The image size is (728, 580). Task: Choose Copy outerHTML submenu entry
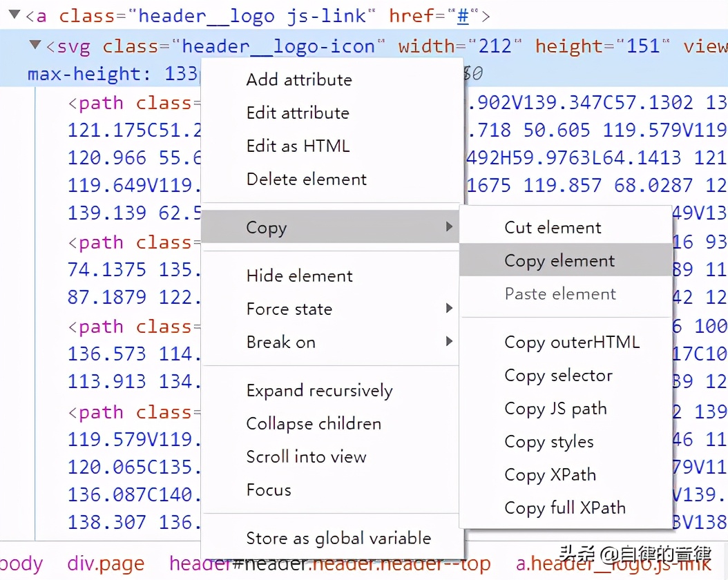point(571,342)
